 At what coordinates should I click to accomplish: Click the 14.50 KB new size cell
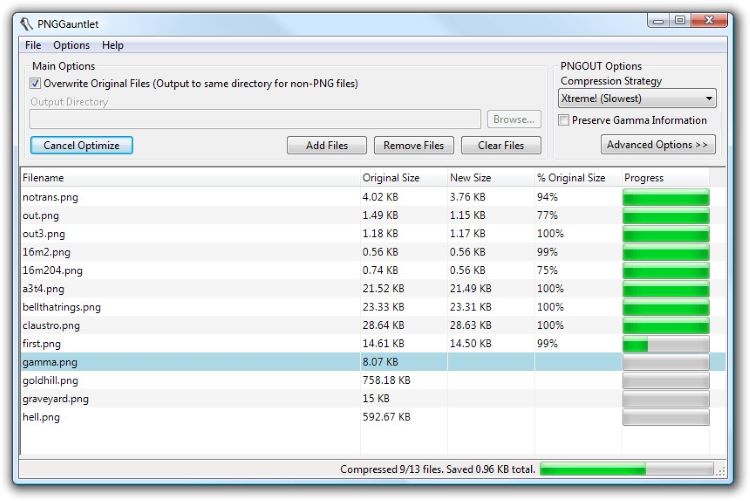point(471,344)
